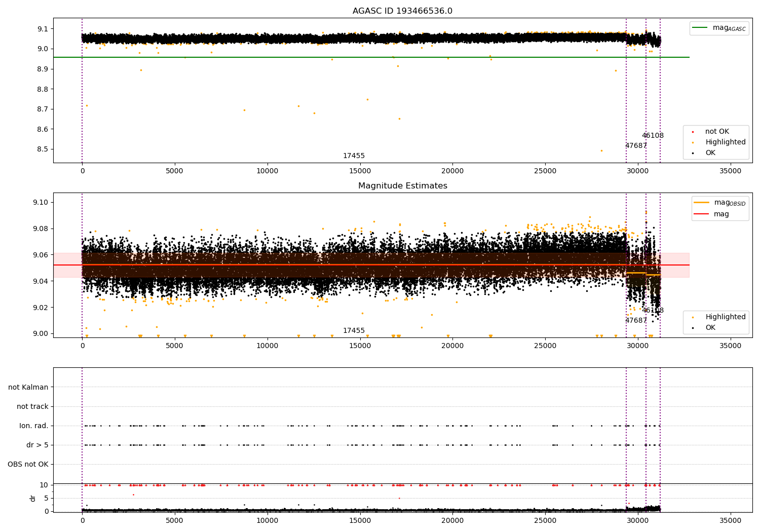Click the "dr > 5" axis label
Screen dimensions: 760x532
[37, 445]
